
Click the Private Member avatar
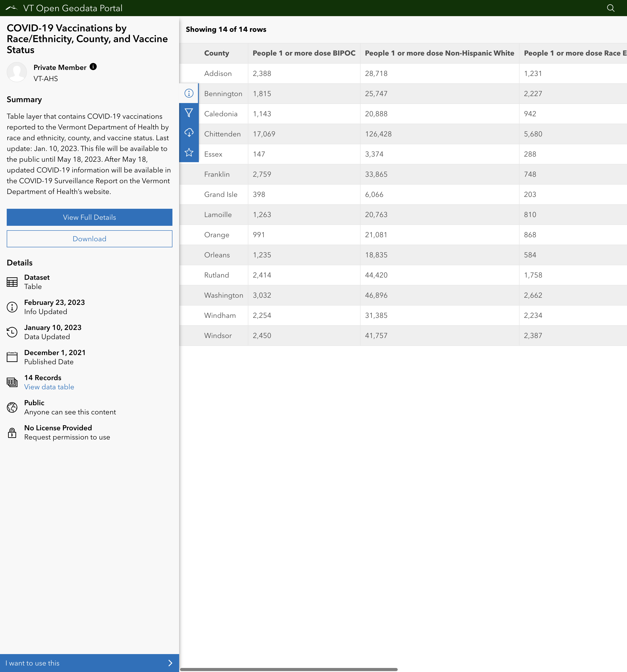point(17,72)
